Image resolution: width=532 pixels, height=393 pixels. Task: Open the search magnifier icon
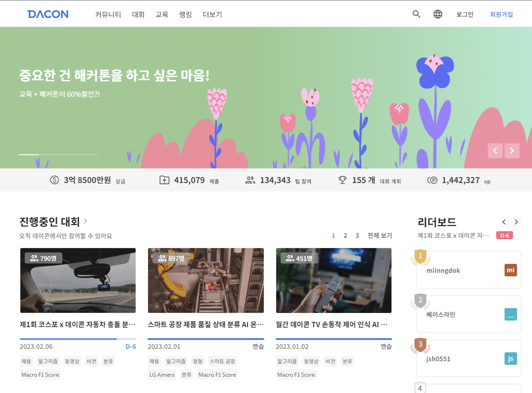tap(416, 14)
